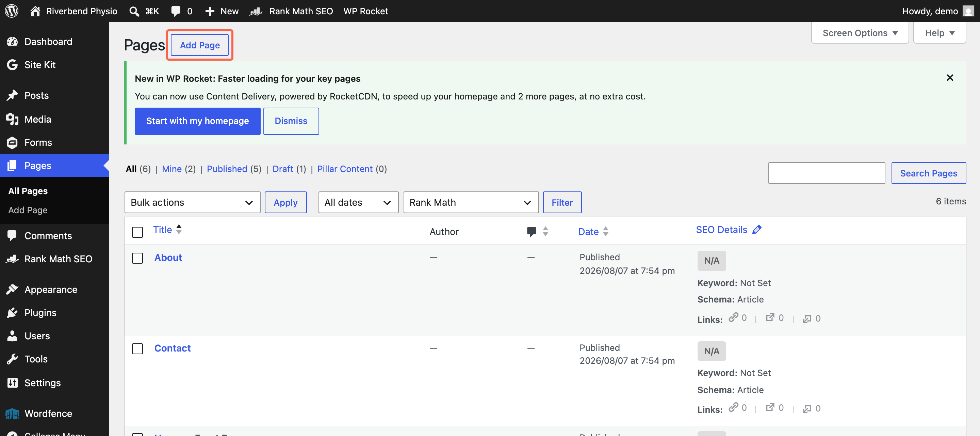The width and height of the screenshot is (980, 436).
Task: Click the SEO Details pencil edit icon
Action: pos(757,229)
